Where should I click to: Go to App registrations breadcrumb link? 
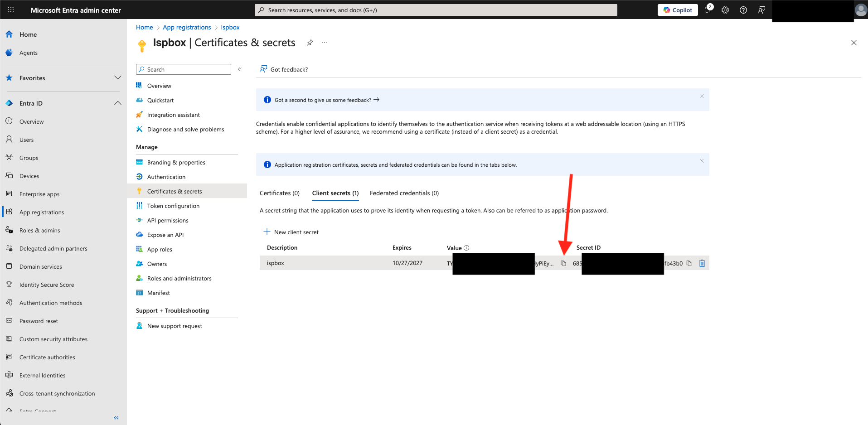(x=187, y=27)
